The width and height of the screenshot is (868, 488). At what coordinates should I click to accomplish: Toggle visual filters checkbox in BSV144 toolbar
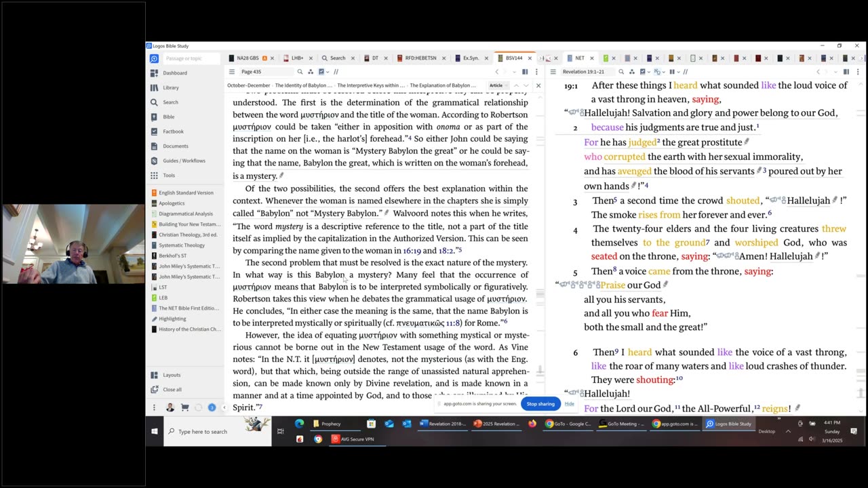[321, 72]
